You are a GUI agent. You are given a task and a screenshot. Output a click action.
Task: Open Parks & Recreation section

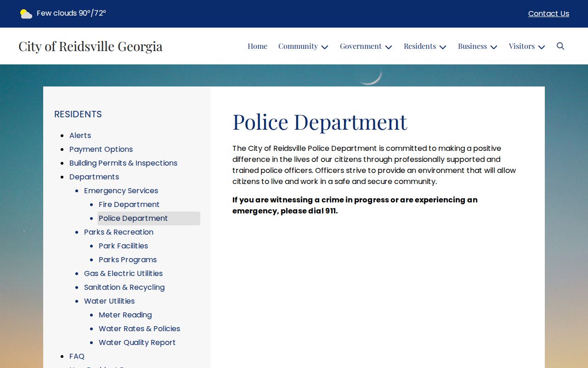(x=119, y=232)
